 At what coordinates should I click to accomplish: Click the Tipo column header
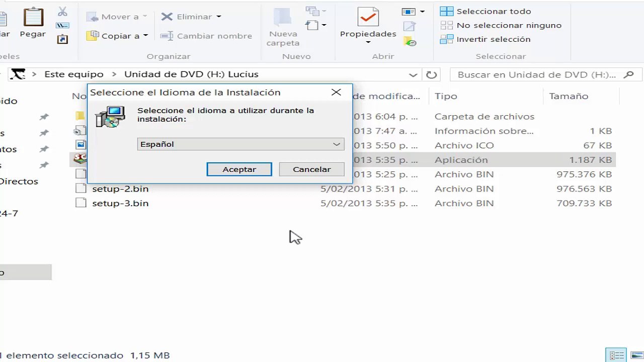(446, 96)
